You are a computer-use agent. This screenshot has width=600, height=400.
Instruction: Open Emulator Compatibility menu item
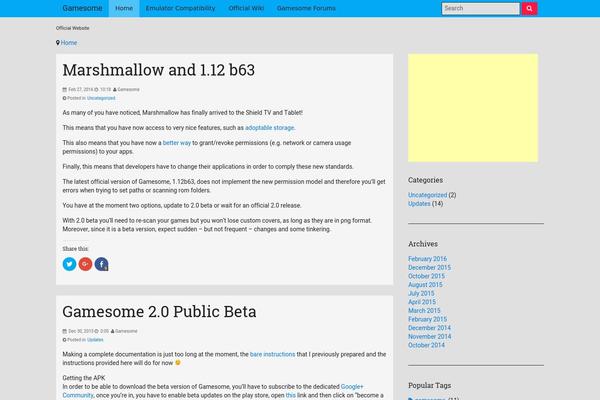[180, 8]
